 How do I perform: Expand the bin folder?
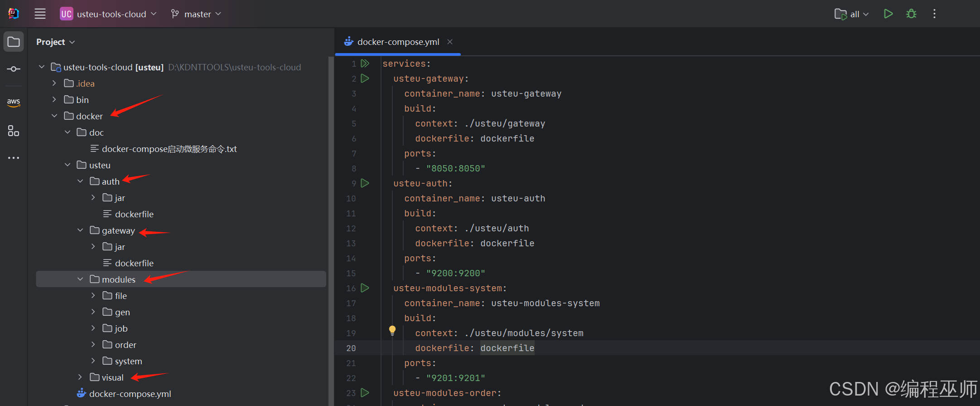54,100
